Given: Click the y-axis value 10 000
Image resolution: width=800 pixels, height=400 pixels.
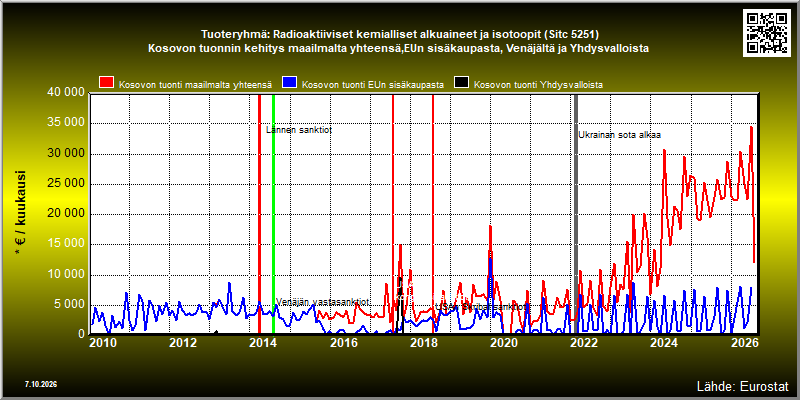Looking at the screenshot, I should [x=64, y=274].
